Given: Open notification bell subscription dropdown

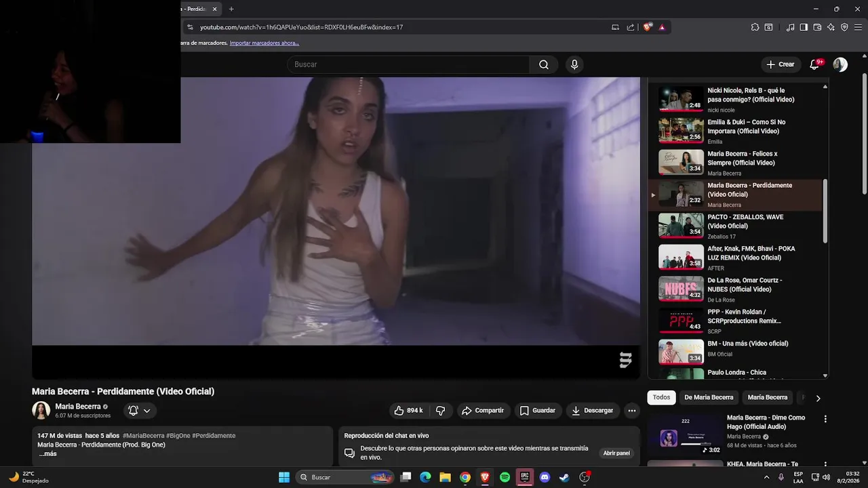Looking at the screenshot, I should click(x=140, y=410).
